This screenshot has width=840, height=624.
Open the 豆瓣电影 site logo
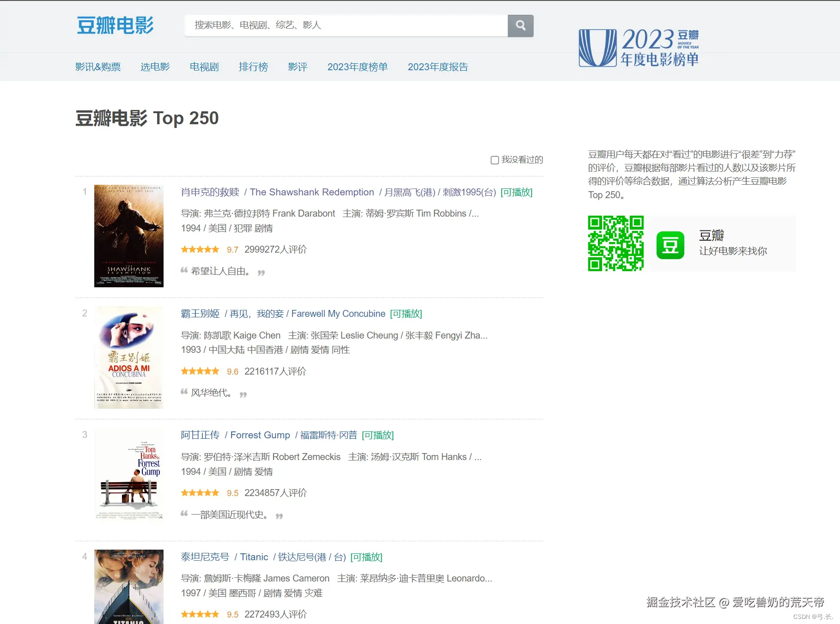tap(115, 25)
